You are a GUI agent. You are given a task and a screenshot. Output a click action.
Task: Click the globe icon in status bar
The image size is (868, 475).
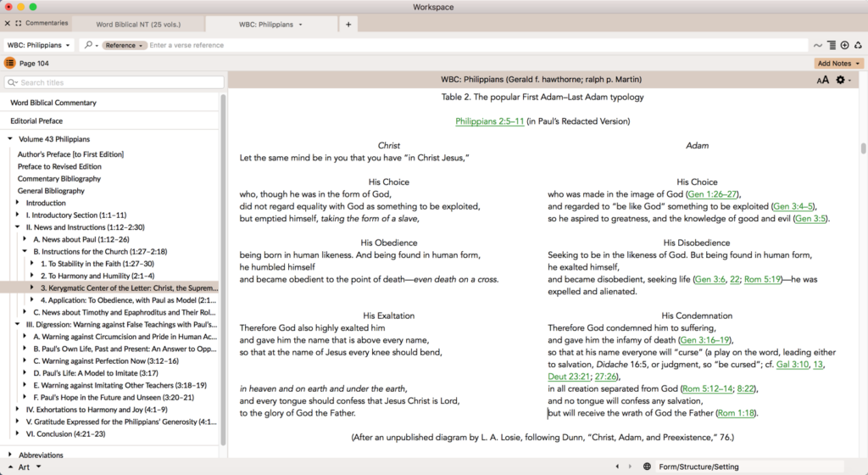pos(647,467)
